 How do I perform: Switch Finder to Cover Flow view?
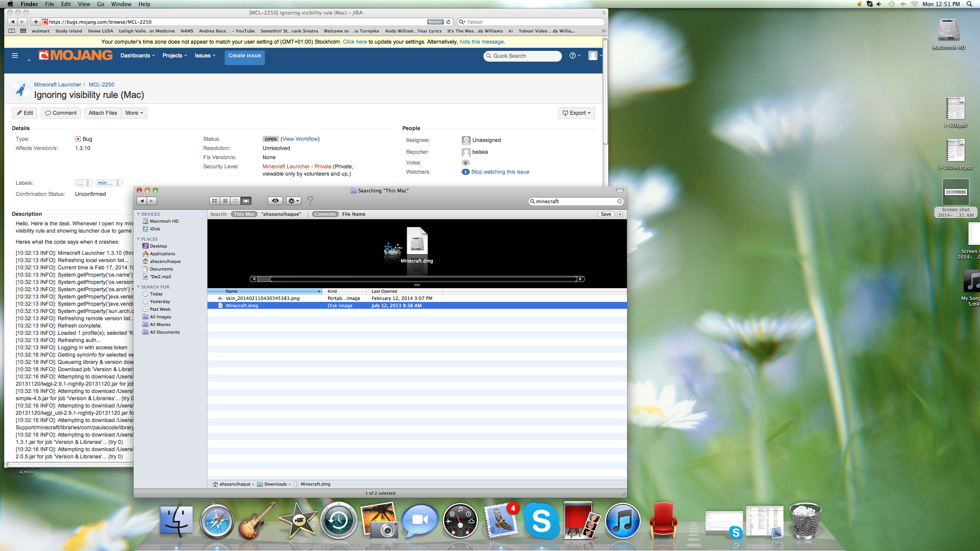(246, 201)
